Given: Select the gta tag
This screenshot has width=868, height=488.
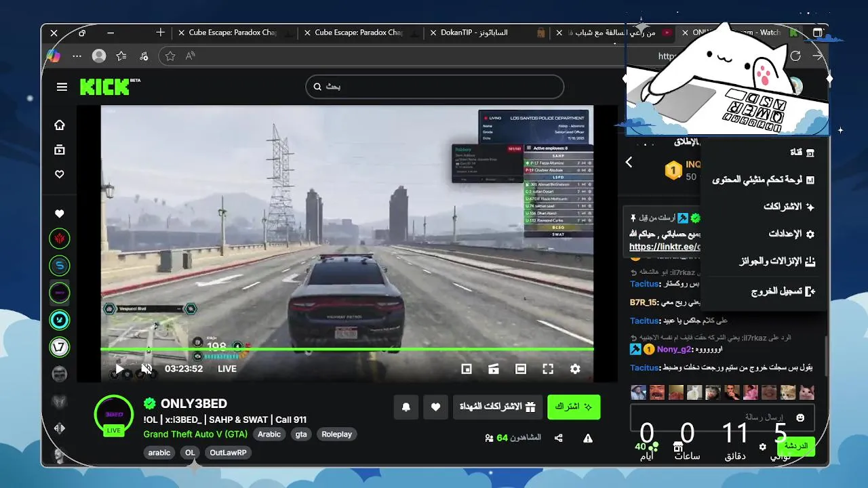Looking at the screenshot, I should pyautogui.click(x=301, y=434).
